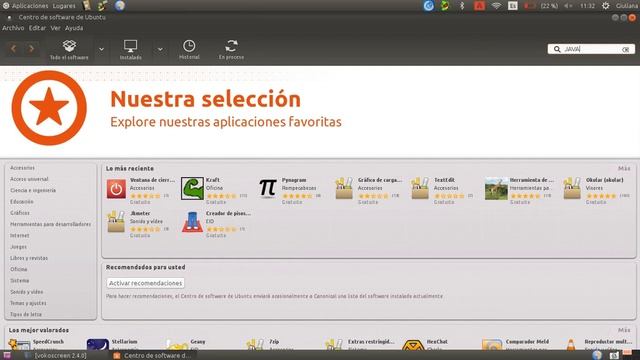
Task: Open Okular package icon
Action: pos(572,188)
